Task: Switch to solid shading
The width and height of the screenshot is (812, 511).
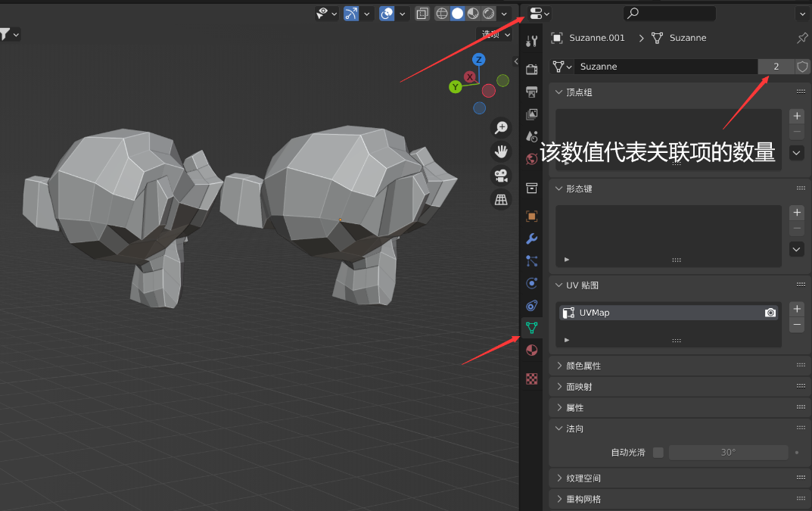Action: pyautogui.click(x=457, y=14)
